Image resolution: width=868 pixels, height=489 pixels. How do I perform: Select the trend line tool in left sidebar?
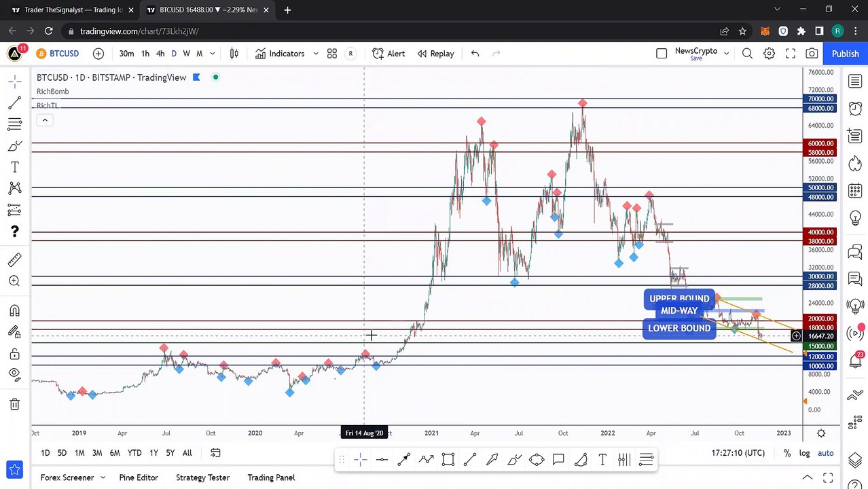pyautogui.click(x=14, y=103)
